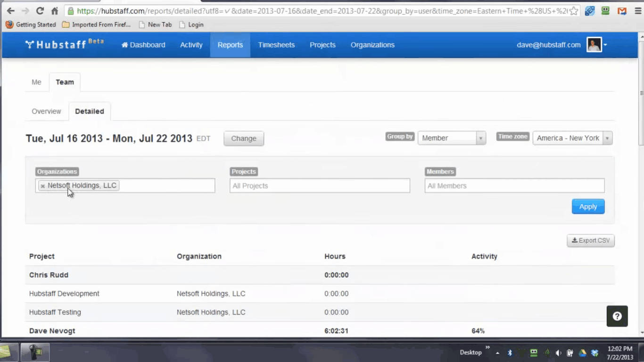This screenshot has height=362, width=644.
Task: Remove Netsoft Holdings, LLC organization tag
Action: click(x=42, y=186)
